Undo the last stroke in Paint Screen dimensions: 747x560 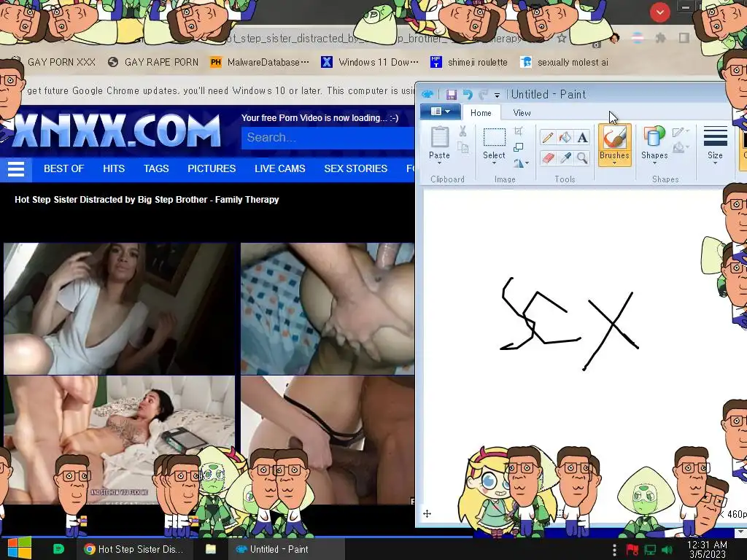click(468, 94)
